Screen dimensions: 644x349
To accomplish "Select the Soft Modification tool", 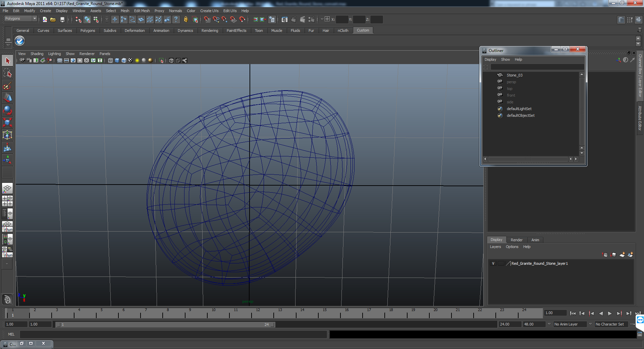I will click(7, 147).
